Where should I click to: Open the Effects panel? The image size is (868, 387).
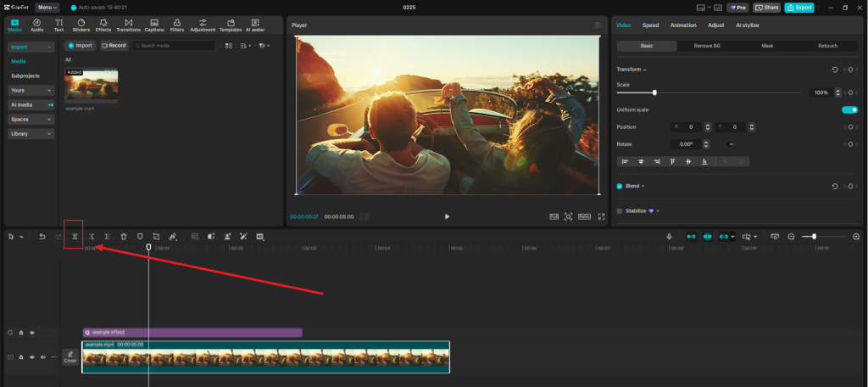103,25
